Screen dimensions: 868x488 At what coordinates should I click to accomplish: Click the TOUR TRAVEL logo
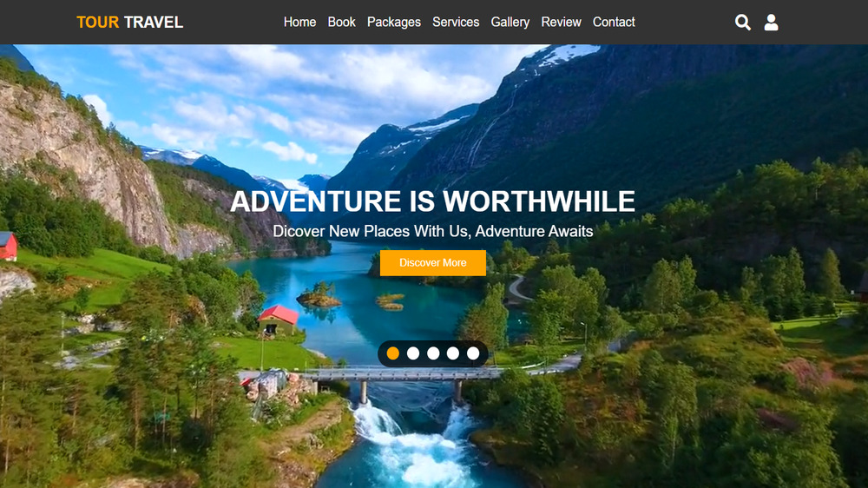pyautogui.click(x=129, y=23)
